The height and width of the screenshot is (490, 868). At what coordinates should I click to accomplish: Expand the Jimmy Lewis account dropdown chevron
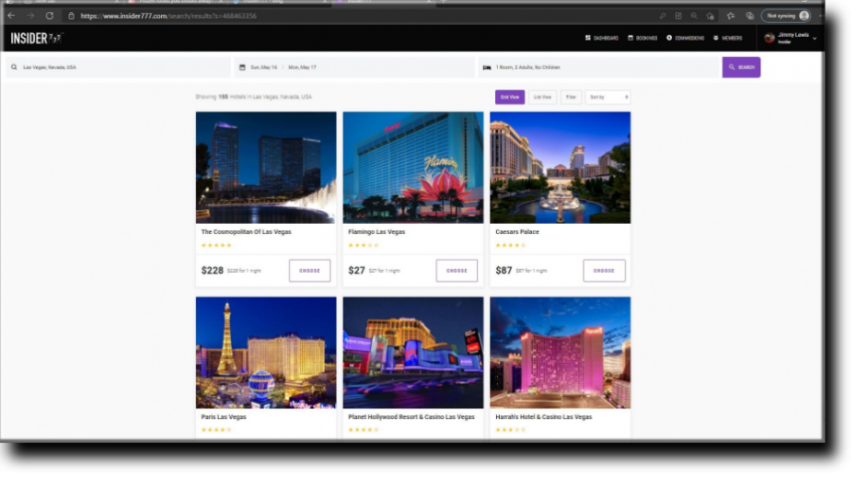point(815,39)
